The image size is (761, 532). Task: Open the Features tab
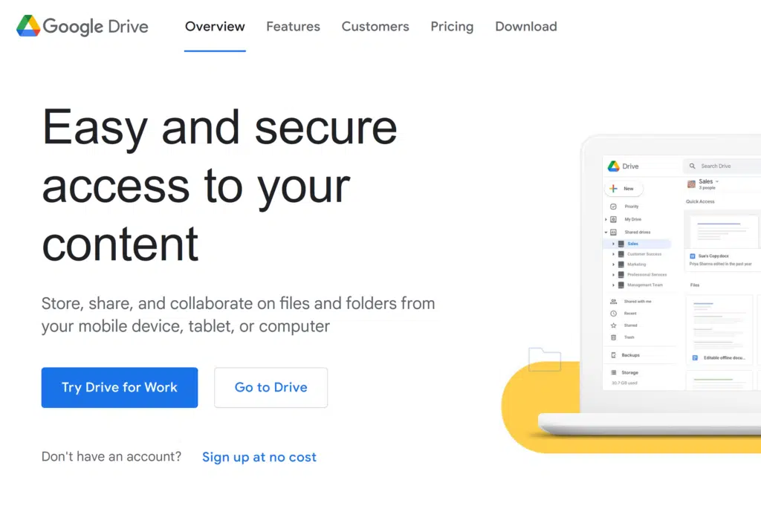pyautogui.click(x=293, y=27)
